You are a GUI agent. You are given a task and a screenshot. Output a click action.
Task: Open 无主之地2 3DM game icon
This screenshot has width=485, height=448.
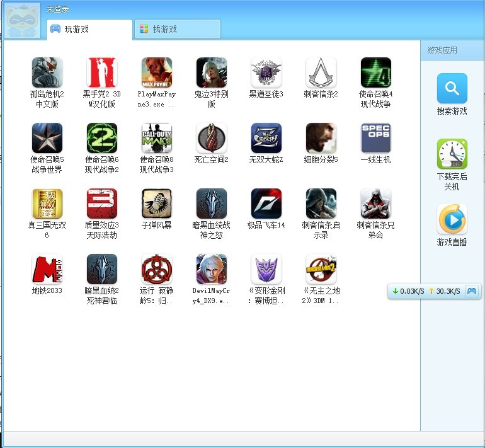(321, 269)
